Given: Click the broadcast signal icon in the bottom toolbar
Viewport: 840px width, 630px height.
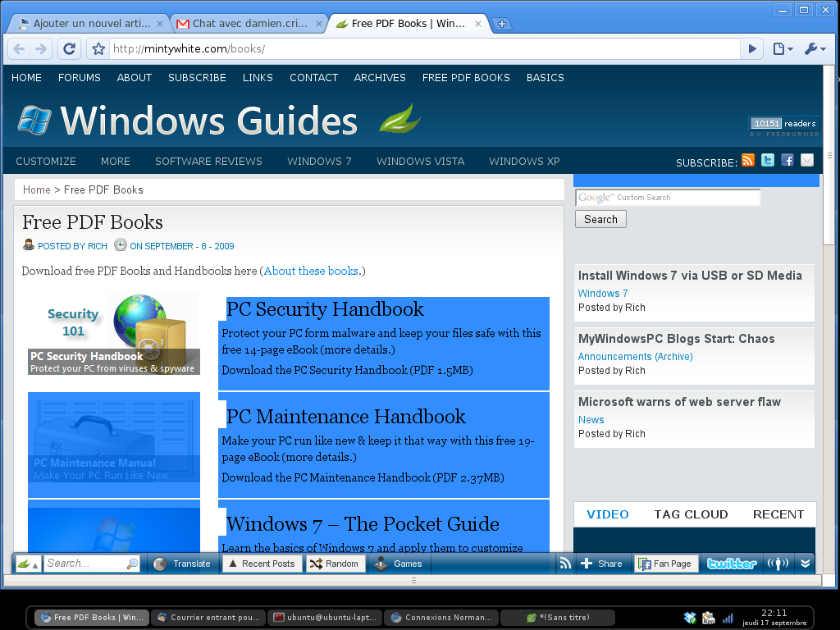Looking at the screenshot, I should click(778, 564).
